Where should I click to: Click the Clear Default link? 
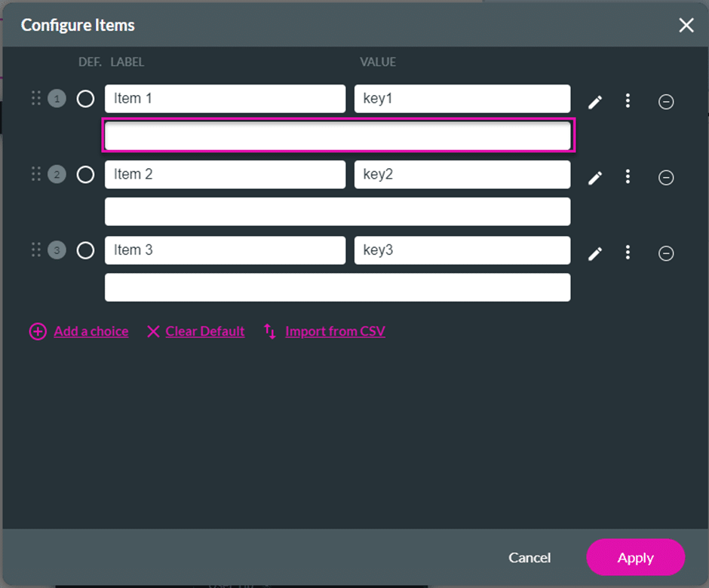[204, 332]
